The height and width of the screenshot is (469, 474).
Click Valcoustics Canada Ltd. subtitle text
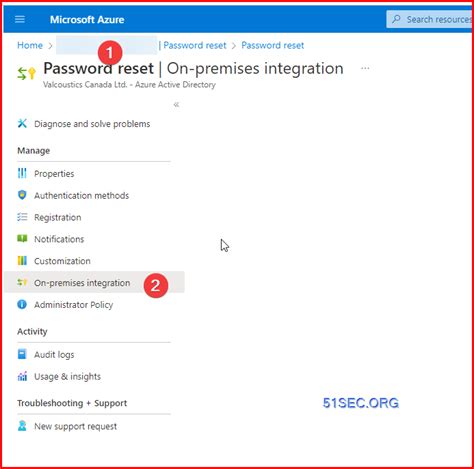pos(129,85)
